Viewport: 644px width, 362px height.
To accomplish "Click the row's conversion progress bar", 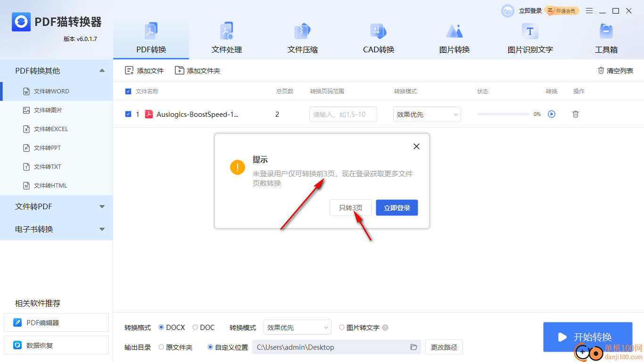I will tap(503, 114).
